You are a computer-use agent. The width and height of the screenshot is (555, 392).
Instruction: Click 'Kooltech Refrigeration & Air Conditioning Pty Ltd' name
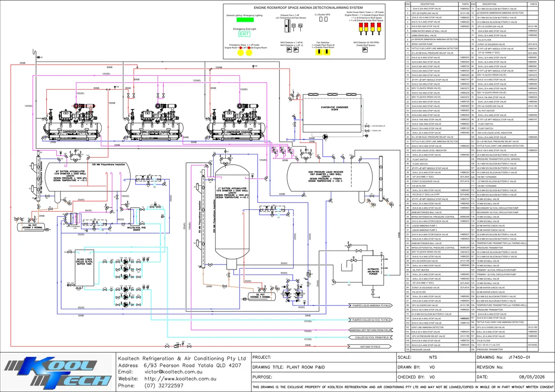182,358
